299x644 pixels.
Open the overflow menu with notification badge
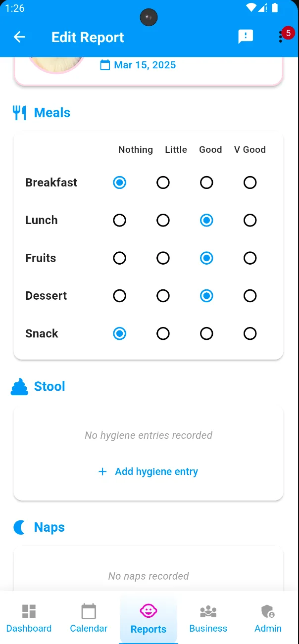pos(281,37)
